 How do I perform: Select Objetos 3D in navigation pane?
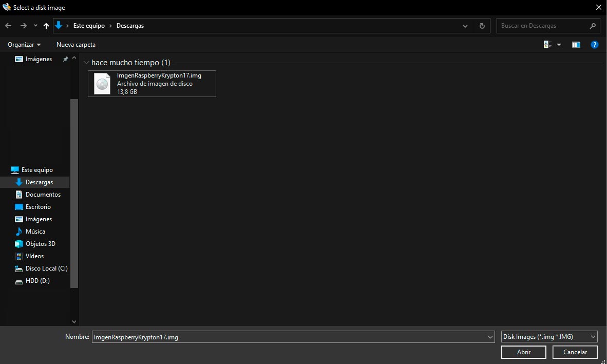(x=40, y=244)
